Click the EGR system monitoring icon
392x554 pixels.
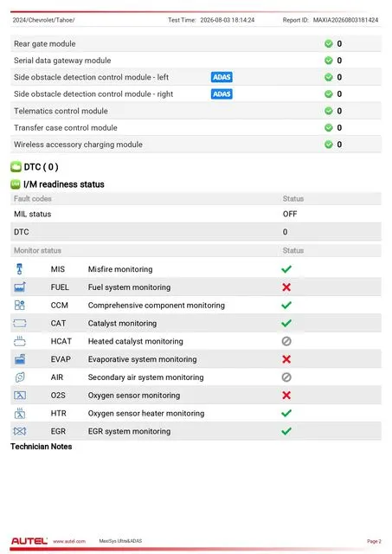20,431
